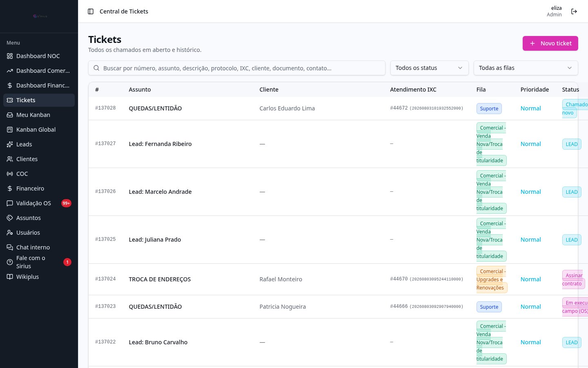
Task: Click the 99+ badge on Validação OS
Action: point(66,203)
